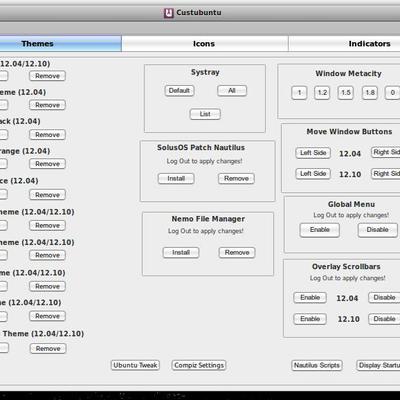The height and width of the screenshot is (400, 400).
Task: Click the Custubuntu title bar icon
Action: pos(169,13)
